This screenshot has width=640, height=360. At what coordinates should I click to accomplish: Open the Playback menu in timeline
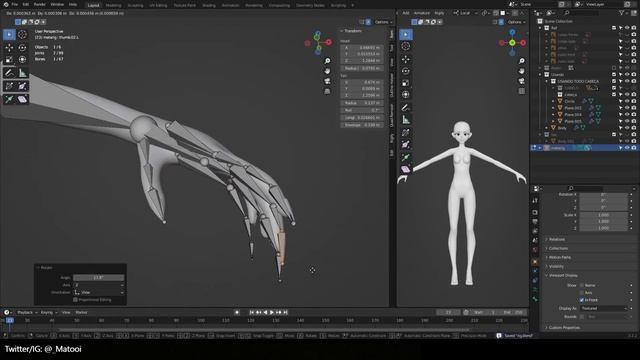coord(26,312)
